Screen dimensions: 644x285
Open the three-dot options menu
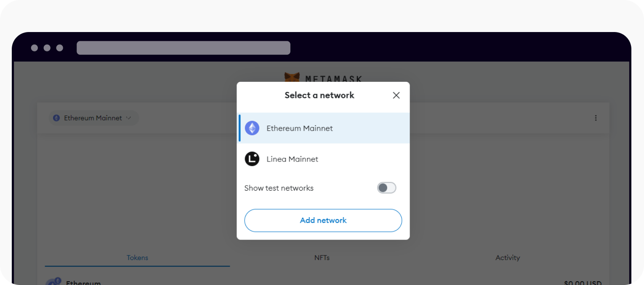(596, 118)
